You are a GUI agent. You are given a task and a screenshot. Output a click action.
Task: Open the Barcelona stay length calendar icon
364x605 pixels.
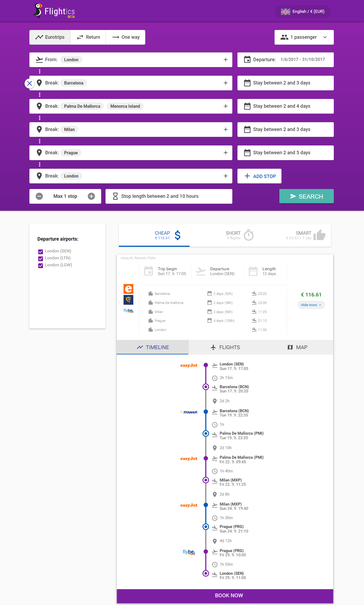point(247,83)
